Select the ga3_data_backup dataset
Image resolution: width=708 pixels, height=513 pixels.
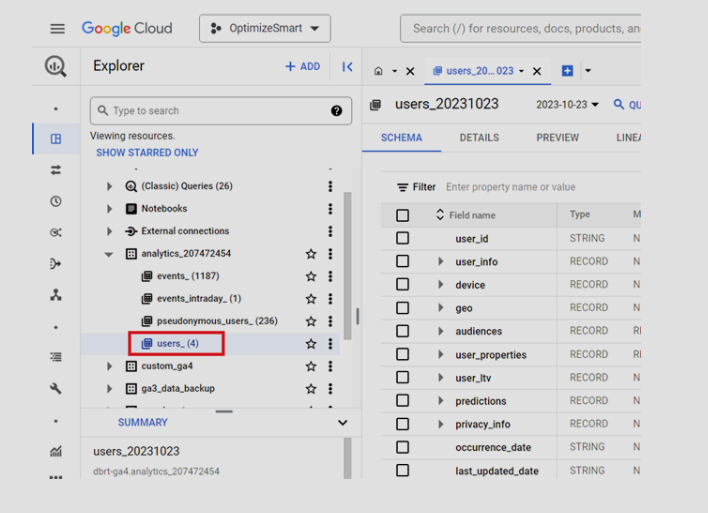[x=178, y=388]
